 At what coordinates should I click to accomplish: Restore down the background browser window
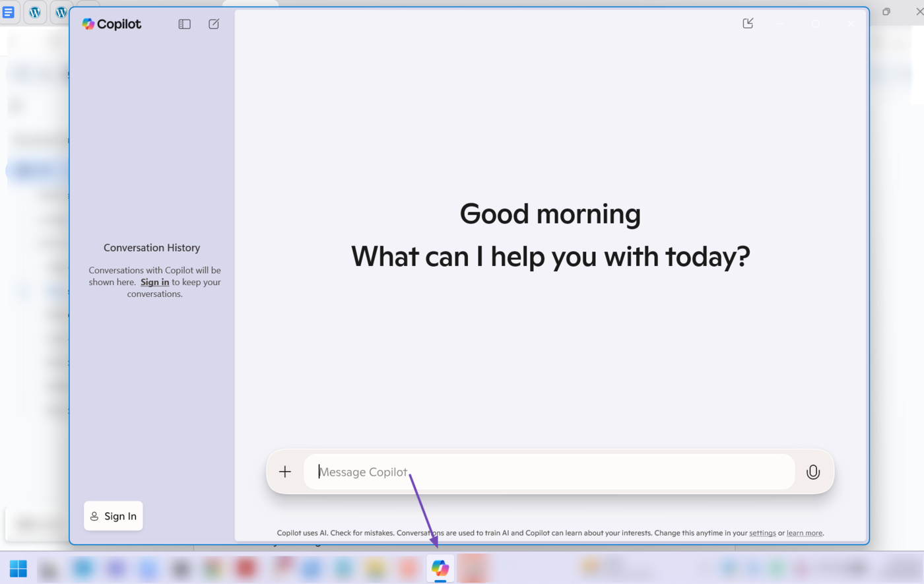(x=886, y=12)
